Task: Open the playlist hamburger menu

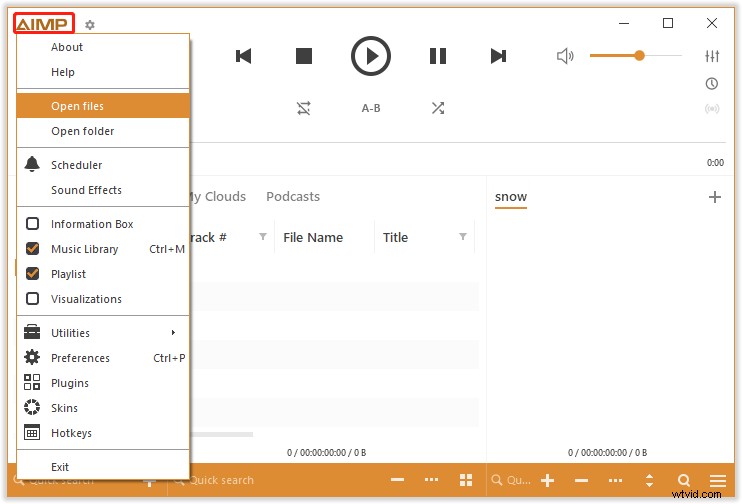Action: tap(718, 480)
